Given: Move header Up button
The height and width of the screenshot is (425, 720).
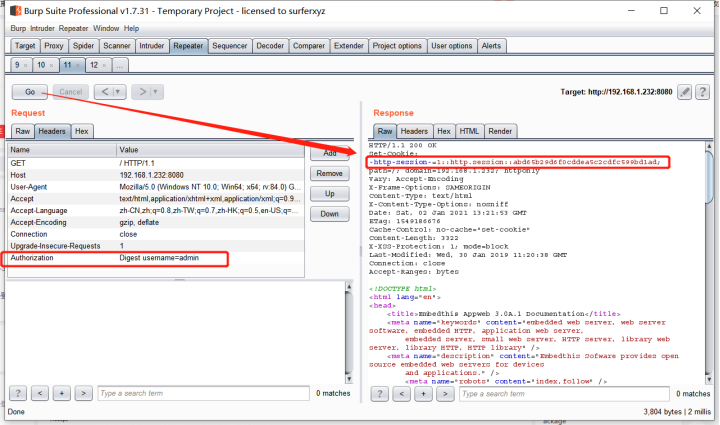Looking at the screenshot, I should [x=330, y=194].
